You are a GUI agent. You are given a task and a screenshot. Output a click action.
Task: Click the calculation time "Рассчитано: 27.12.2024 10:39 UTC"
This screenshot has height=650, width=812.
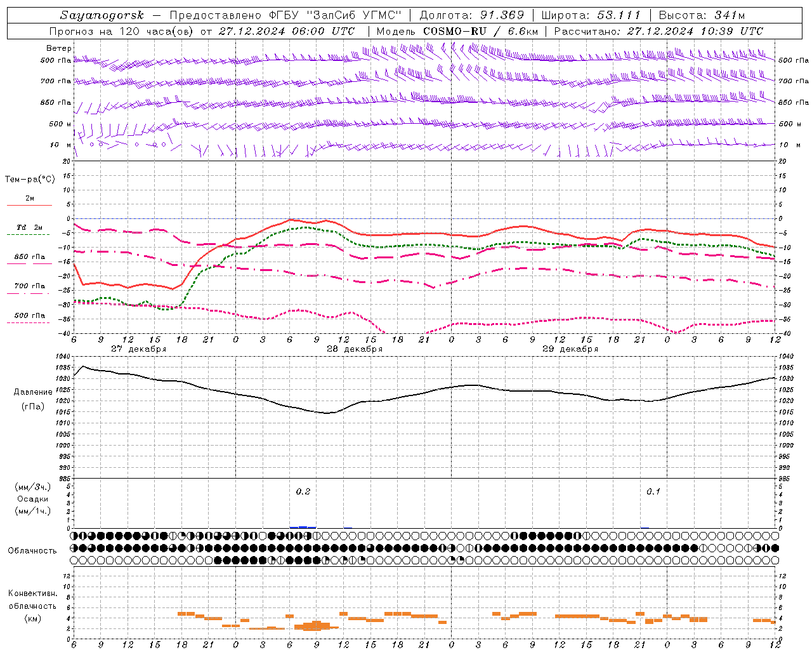coord(658,31)
